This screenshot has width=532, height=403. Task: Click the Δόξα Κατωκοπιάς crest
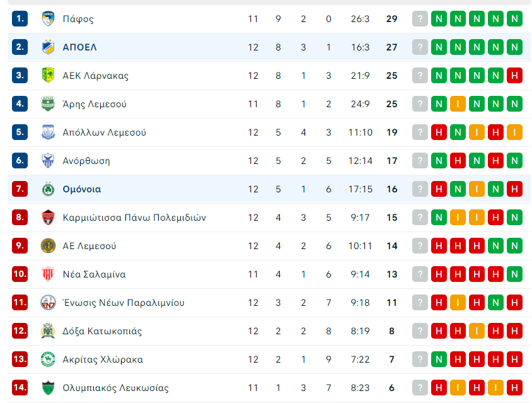tap(48, 330)
